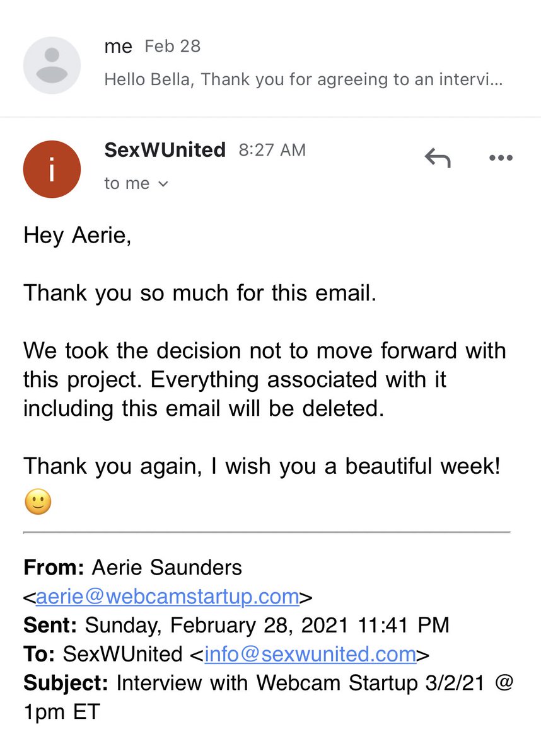Tap the gray avatar beside "me"
This screenshot has width=541, height=756.
(52, 65)
